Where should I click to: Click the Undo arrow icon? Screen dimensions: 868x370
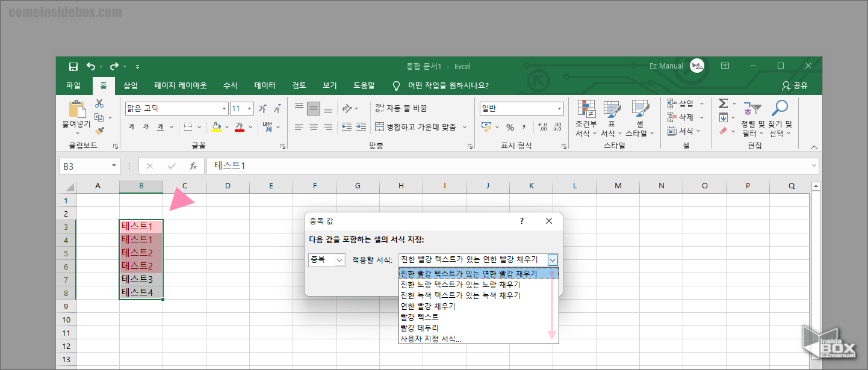click(x=91, y=66)
